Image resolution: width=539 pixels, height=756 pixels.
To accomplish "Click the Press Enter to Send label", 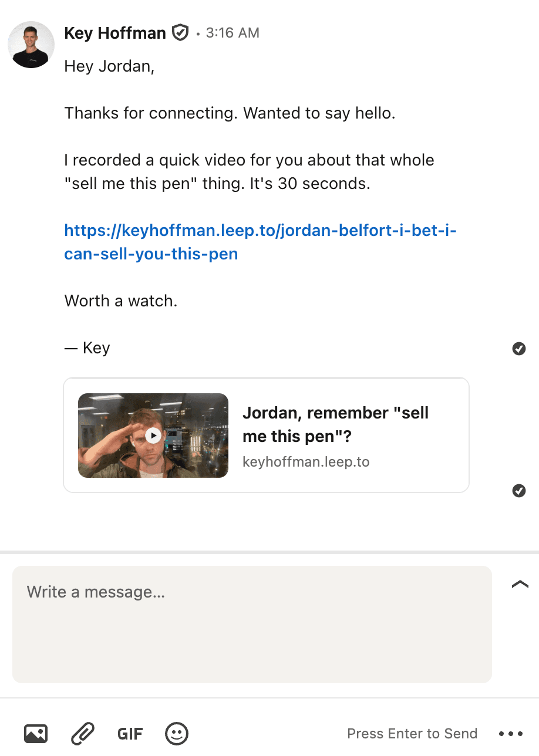I will pyautogui.click(x=412, y=733).
